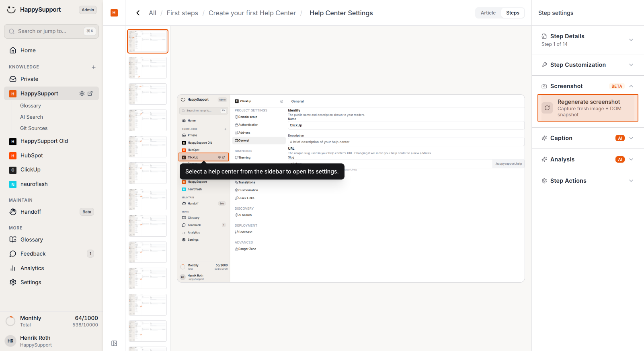Click the orange H project icon in header
The height and width of the screenshot is (351, 644).
114,13
